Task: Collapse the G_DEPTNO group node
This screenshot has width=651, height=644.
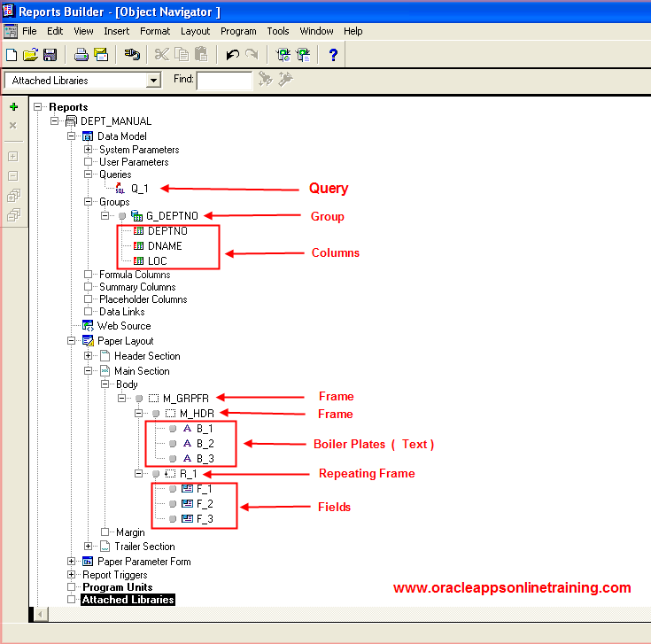Action: [105, 215]
